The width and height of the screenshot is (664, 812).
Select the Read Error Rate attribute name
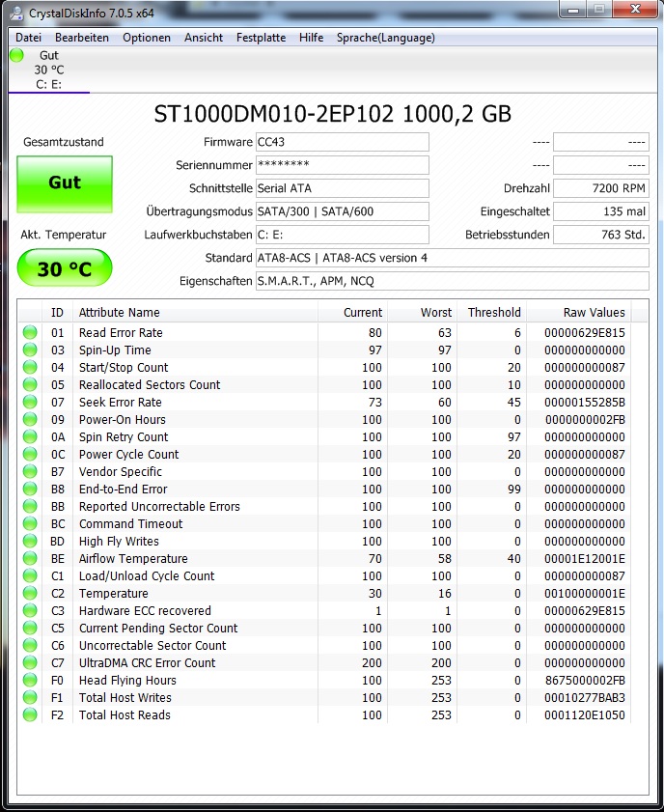pos(121,332)
